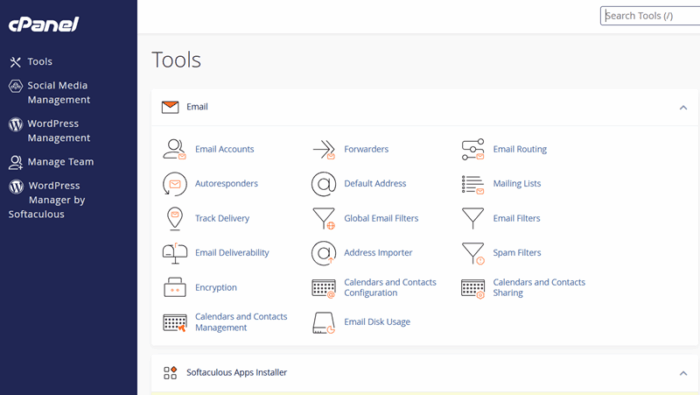Screen dimensions: 700x395
Task: Click the Autoresponders icon
Action: tap(175, 184)
